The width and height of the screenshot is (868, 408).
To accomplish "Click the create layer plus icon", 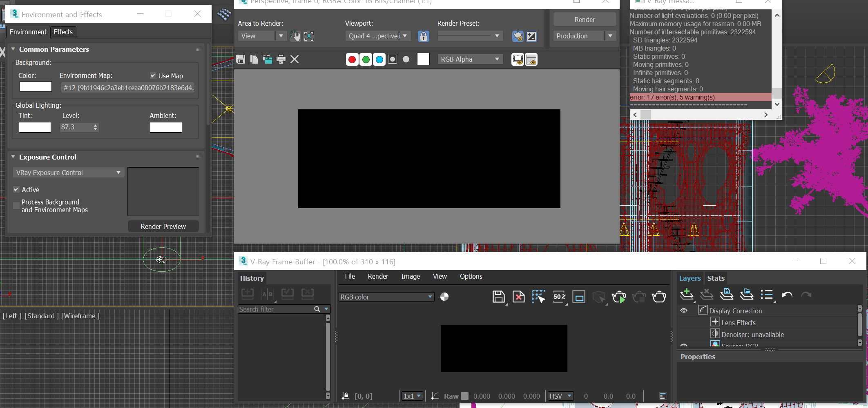I will click(x=687, y=295).
